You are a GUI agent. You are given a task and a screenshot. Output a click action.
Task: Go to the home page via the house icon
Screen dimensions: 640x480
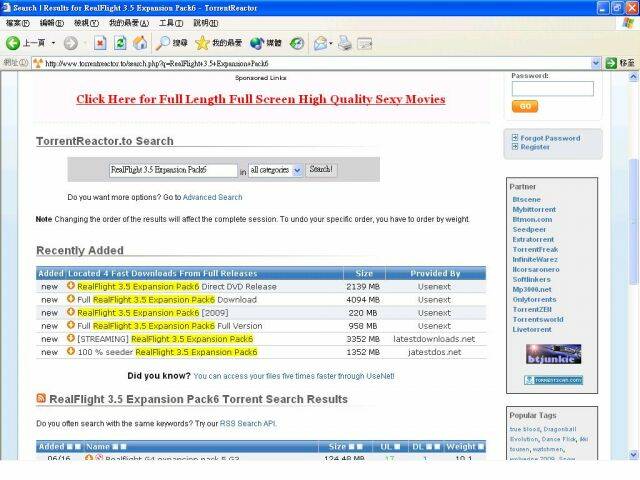[x=140, y=43]
